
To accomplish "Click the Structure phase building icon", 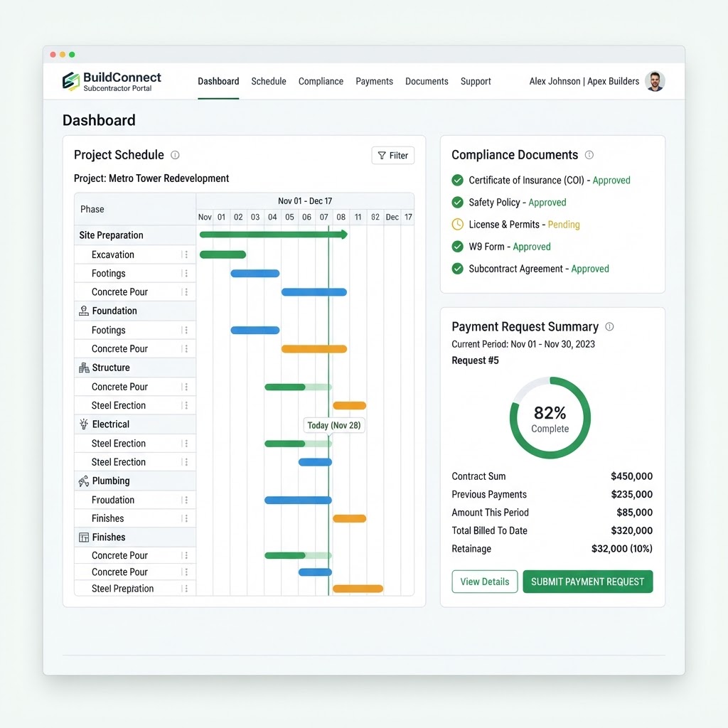I will (84, 368).
